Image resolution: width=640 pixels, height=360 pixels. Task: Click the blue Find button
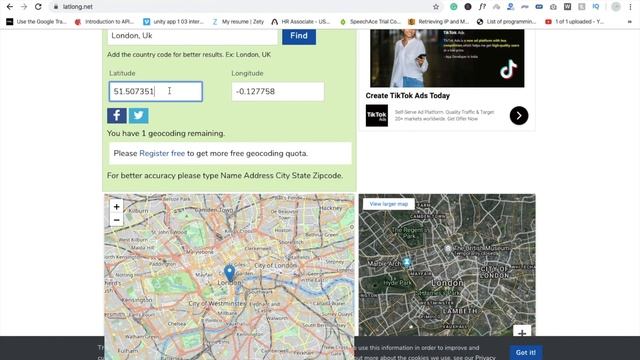pyautogui.click(x=299, y=36)
